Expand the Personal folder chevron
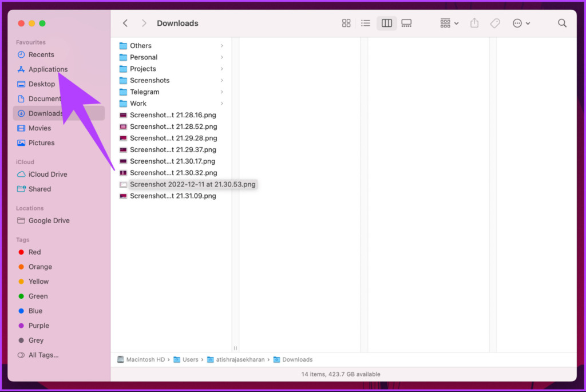Screen dimensions: 586x392 point(222,57)
